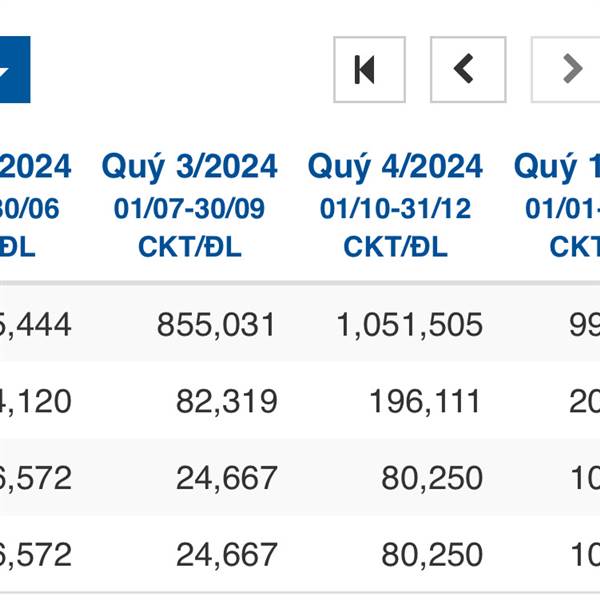This screenshot has width=600, height=600.
Task: Select the 1,051,505 value cell
Action: point(409,325)
